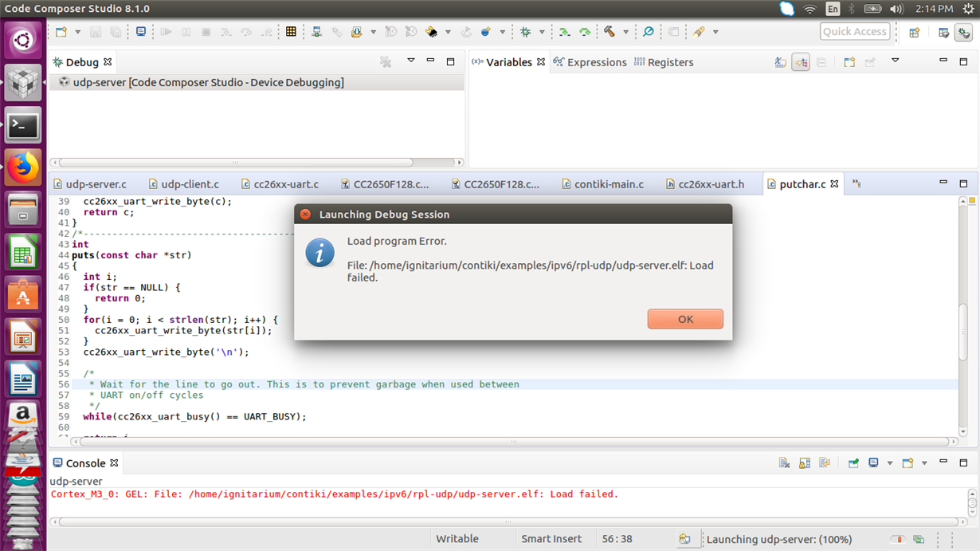
Task: Expand the chip flash dropdown arrow
Action: coord(448,32)
